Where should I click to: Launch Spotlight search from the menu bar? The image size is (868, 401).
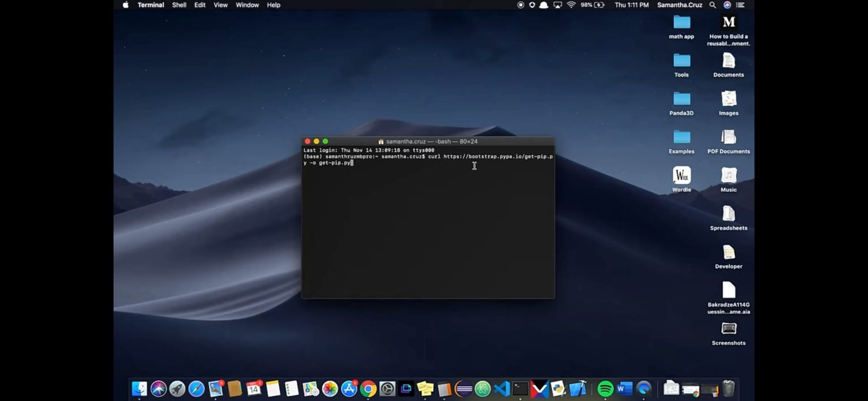coord(713,5)
